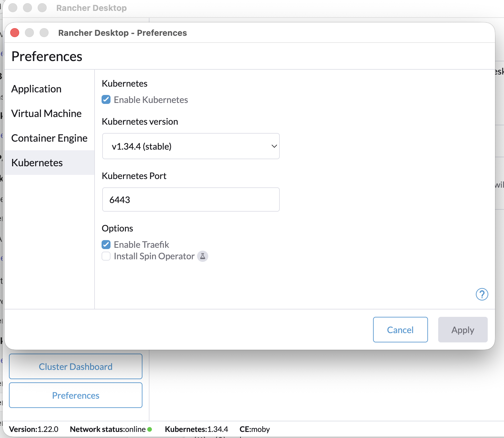Image resolution: width=504 pixels, height=438 pixels.
Task: Close the Preferences window with red button
Action: click(15, 33)
